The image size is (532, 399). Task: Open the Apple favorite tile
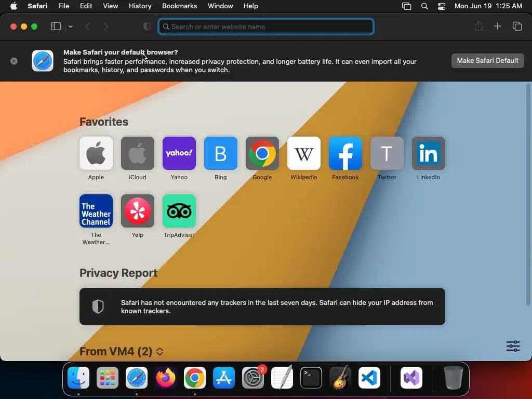pyautogui.click(x=96, y=153)
